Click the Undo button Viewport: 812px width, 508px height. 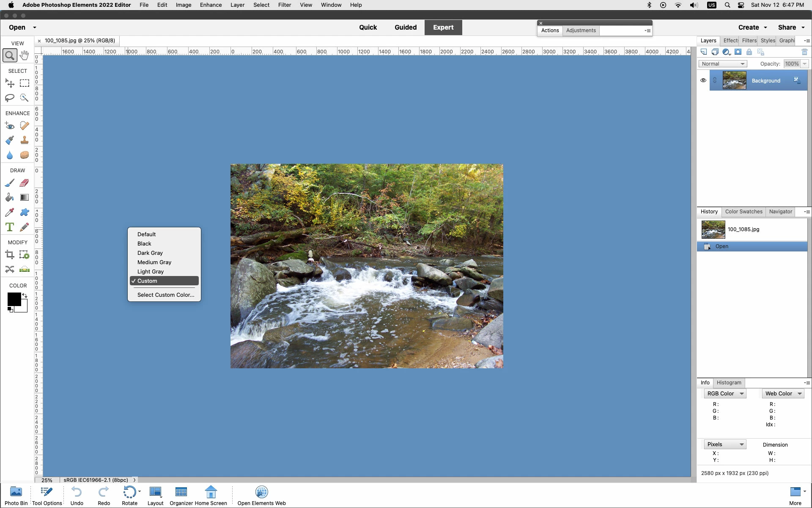77,496
